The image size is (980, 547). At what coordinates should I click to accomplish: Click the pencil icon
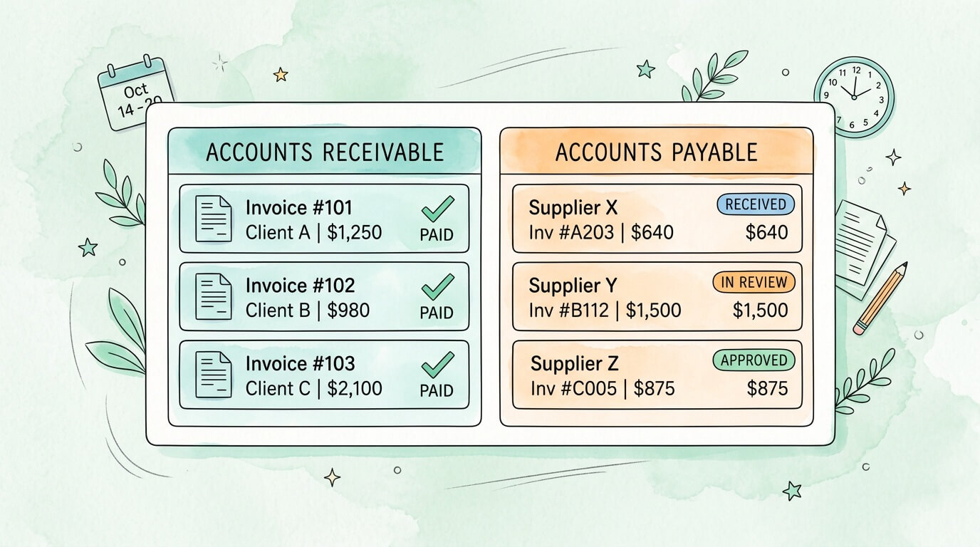click(880, 298)
